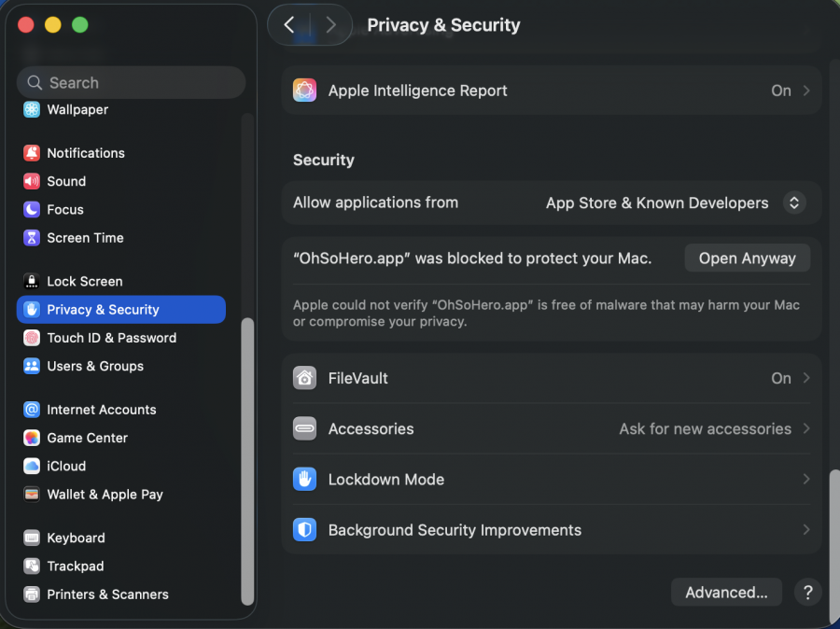Screen dimensions: 840x629
Task: Select Notifications in the sidebar
Action: tap(121, 153)
